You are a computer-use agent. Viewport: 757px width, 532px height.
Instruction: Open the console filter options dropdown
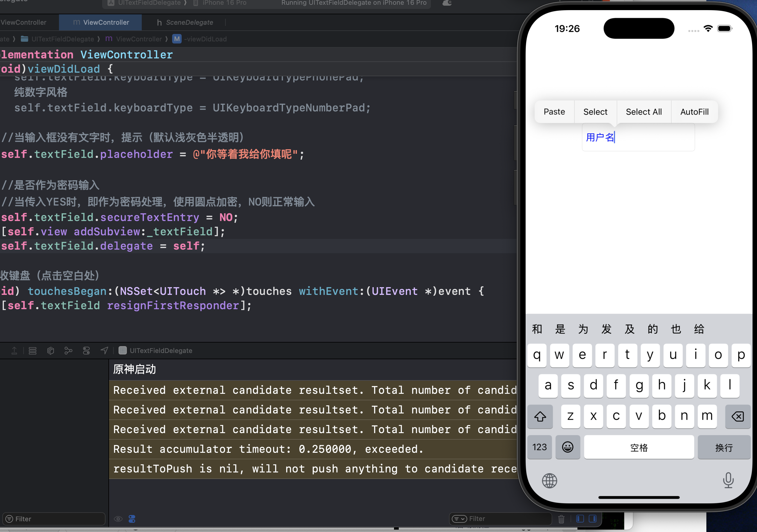coord(459,519)
